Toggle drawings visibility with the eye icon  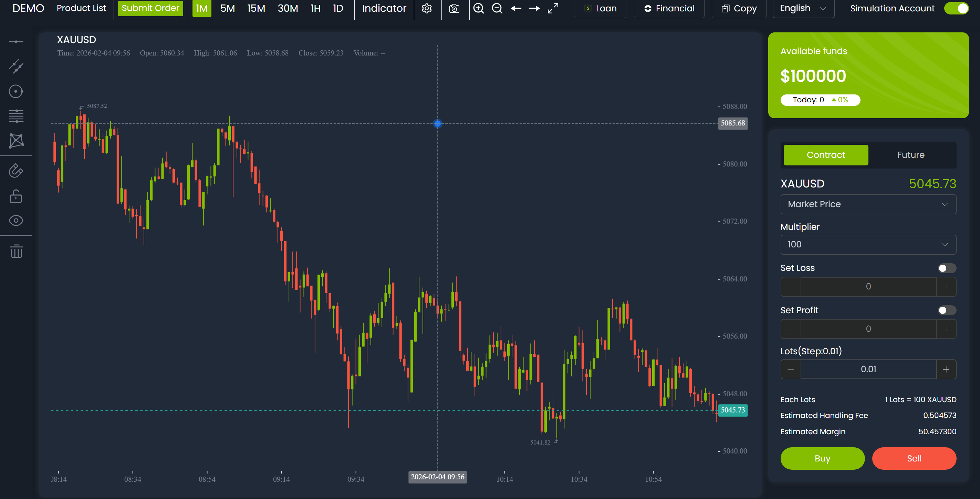click(x=16, y=221)
